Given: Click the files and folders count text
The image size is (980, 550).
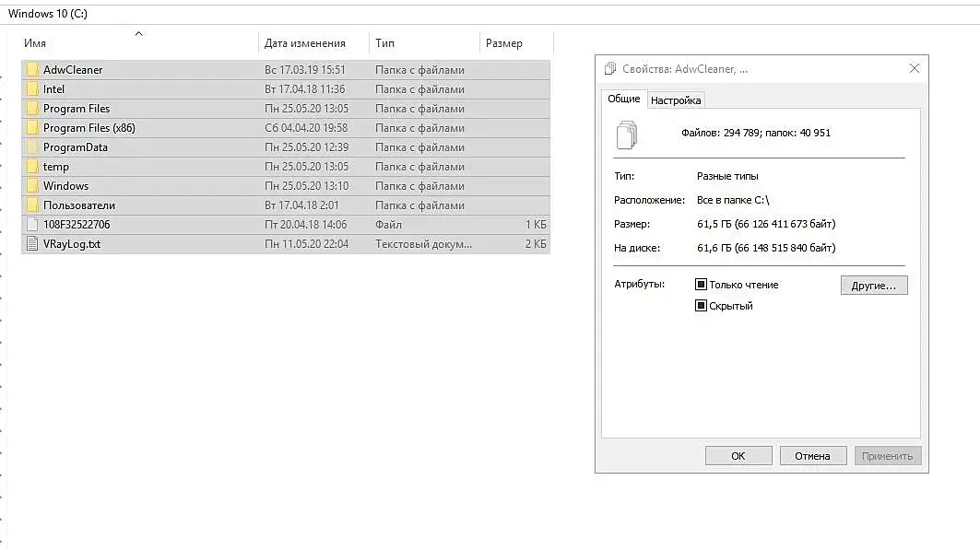Looking at the screenshot, I should 756,133.
